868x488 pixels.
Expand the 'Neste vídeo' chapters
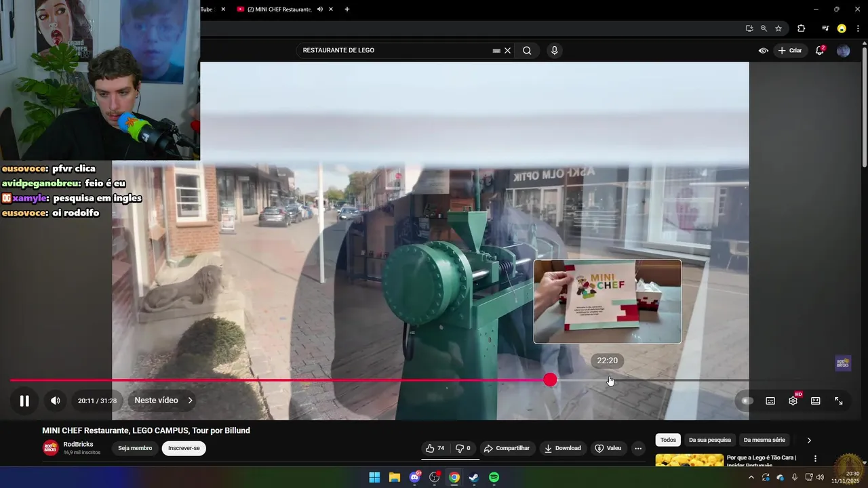(163, 401)
